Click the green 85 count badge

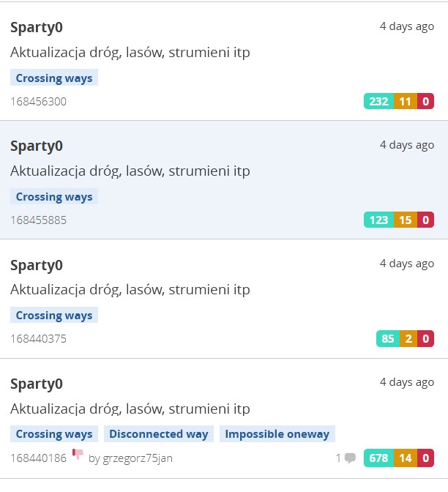coord(388,338)
